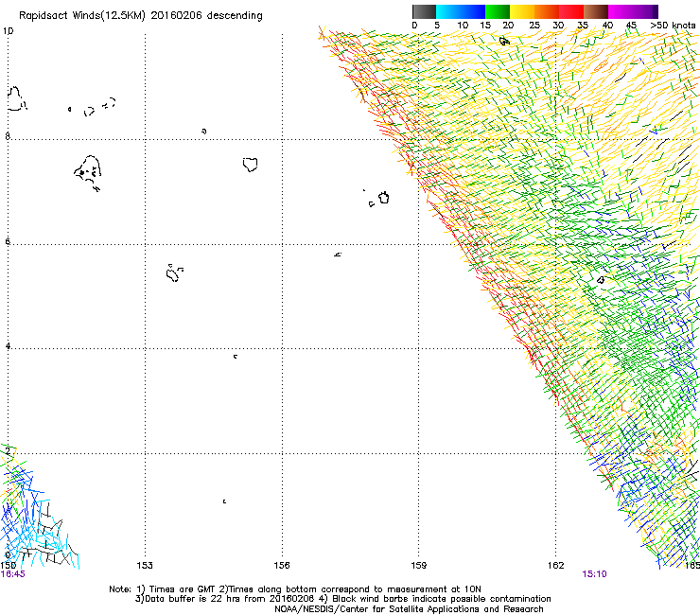Select the '153' longitude axis label
Screen dimensions: 700x615
click(145, 566)
